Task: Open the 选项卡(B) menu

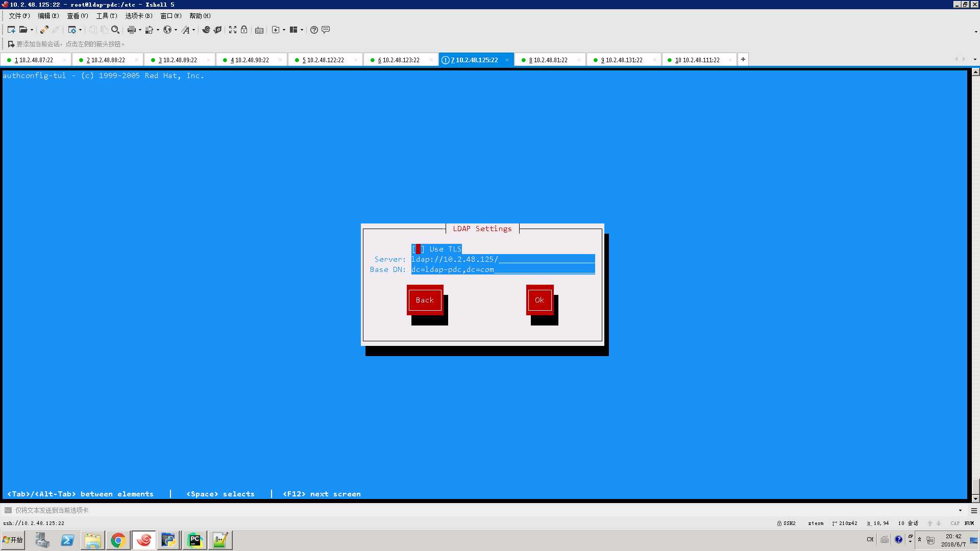Action: pos(139,16)
